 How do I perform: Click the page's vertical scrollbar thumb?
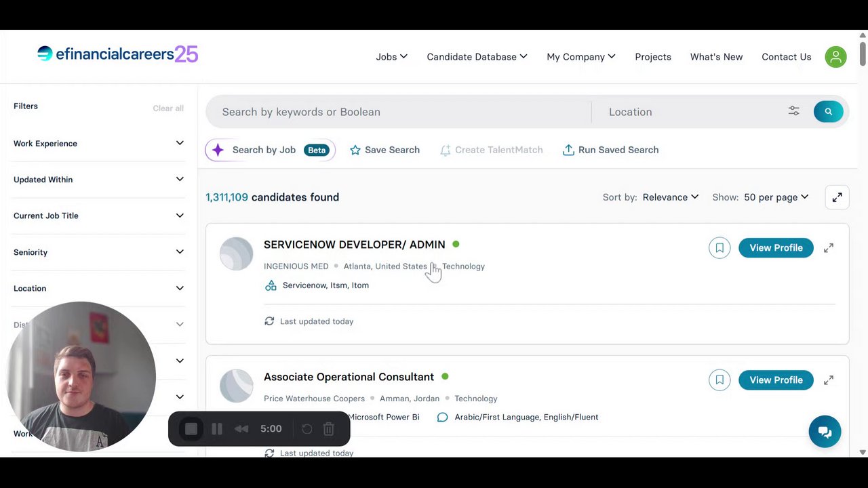point(863,54)
